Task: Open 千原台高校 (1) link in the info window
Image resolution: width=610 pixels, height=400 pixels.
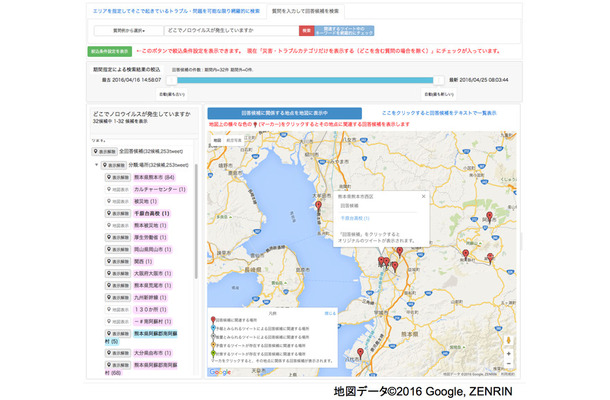Action: click(355, 218)
